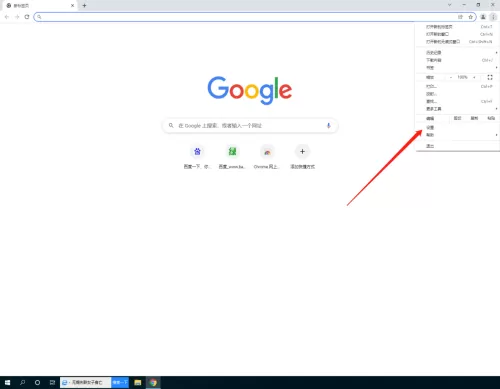Click the taskbar IE search text box
500x389 pixels.
[86, 382]
